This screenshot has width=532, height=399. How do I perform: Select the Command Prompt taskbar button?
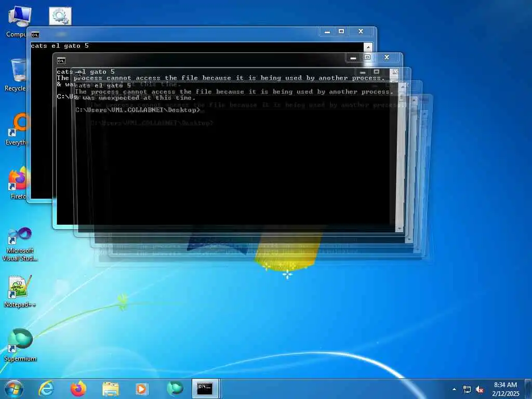(x=205, y=389)
